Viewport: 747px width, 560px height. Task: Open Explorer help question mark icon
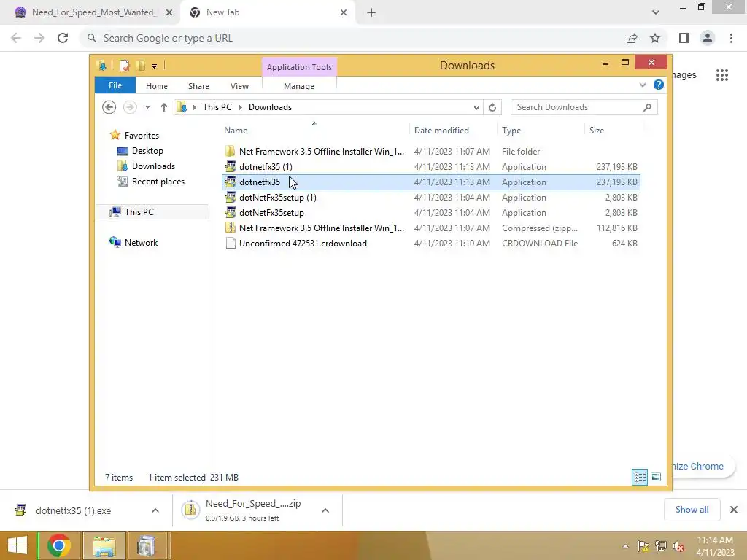(x=659, y=85)
